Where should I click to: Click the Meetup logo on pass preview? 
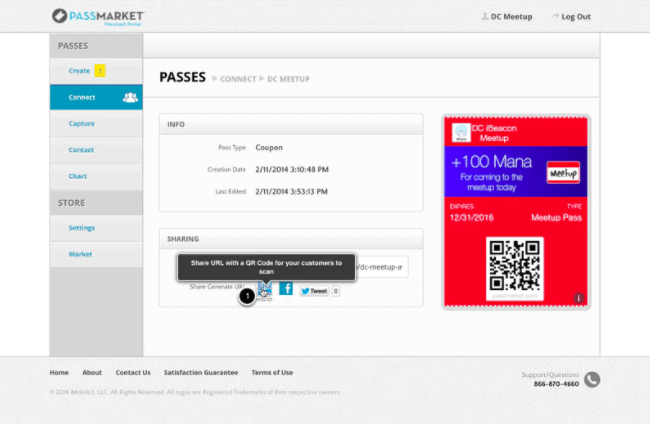(x=563, y=173)
